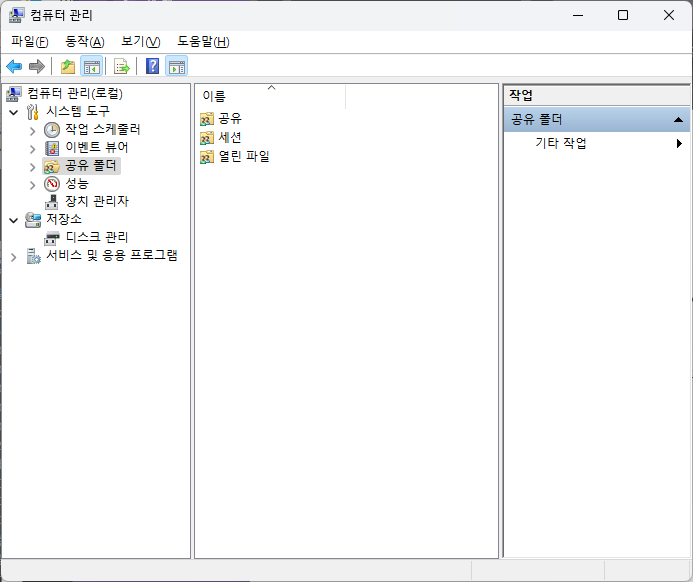Screen dimensions: 693x582
Task: Sort by the 이름 column header
Action: tap(270, 96)
